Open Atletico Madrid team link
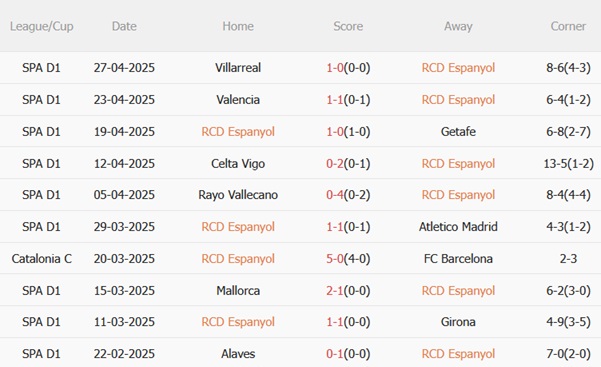The width and height of the screenshot is (601, 367). tap(458, 227)
